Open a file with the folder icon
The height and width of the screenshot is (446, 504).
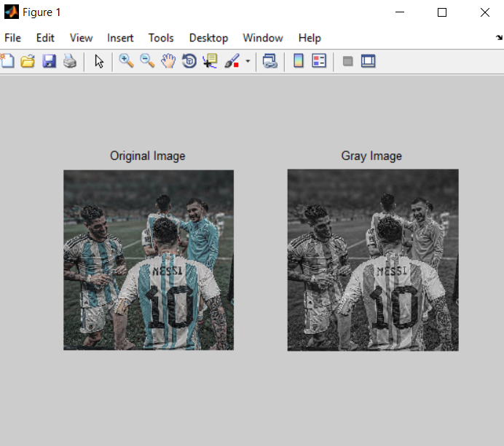coord(28,62)
